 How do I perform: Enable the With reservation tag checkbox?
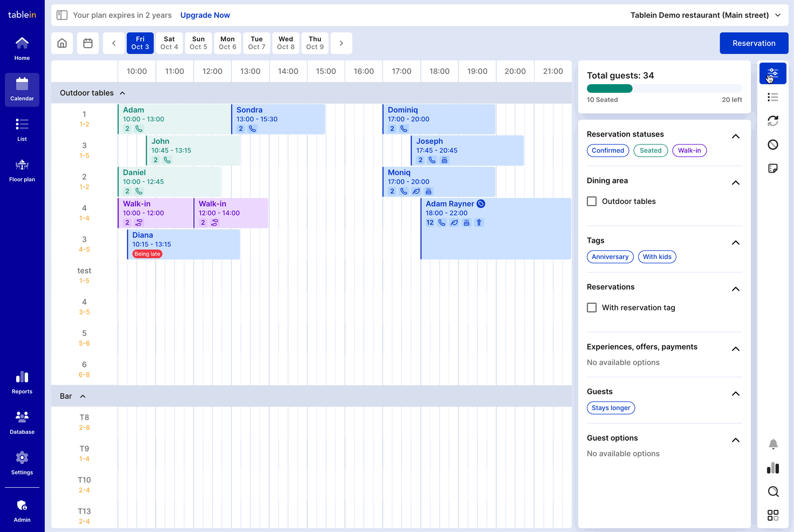coord(591,307)
